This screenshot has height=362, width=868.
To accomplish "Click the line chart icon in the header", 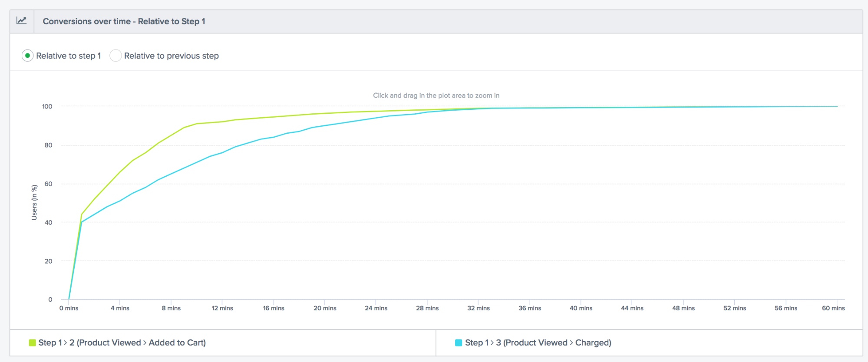I will (21, 21).
